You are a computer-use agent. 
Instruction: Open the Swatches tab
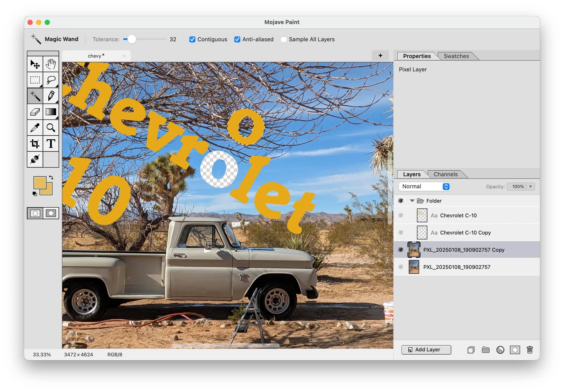(456, 56)
